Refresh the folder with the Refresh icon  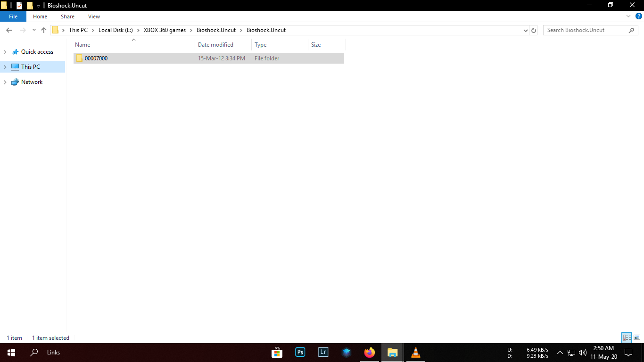(534, 30)
